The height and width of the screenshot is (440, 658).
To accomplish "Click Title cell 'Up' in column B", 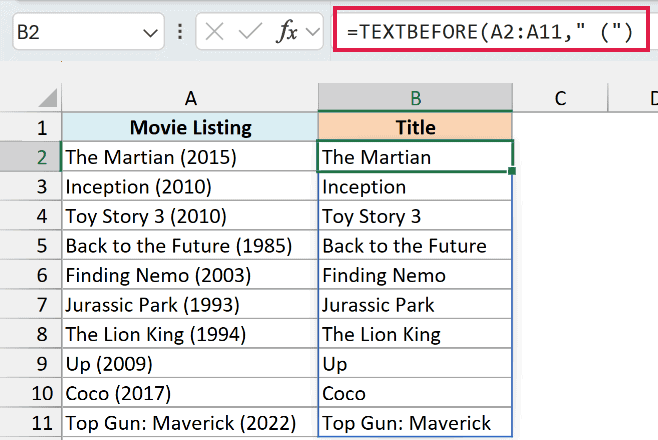I will click(415, 364).
